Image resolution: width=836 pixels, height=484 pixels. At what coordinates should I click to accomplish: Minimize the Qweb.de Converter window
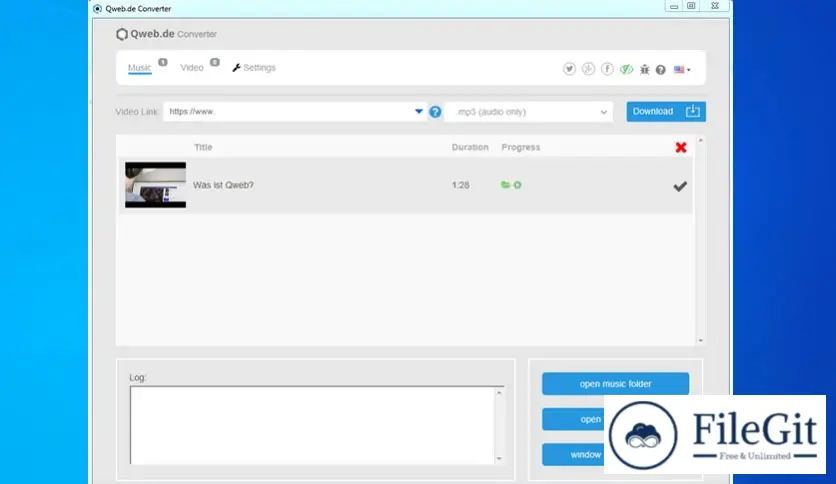click(674, 6)
